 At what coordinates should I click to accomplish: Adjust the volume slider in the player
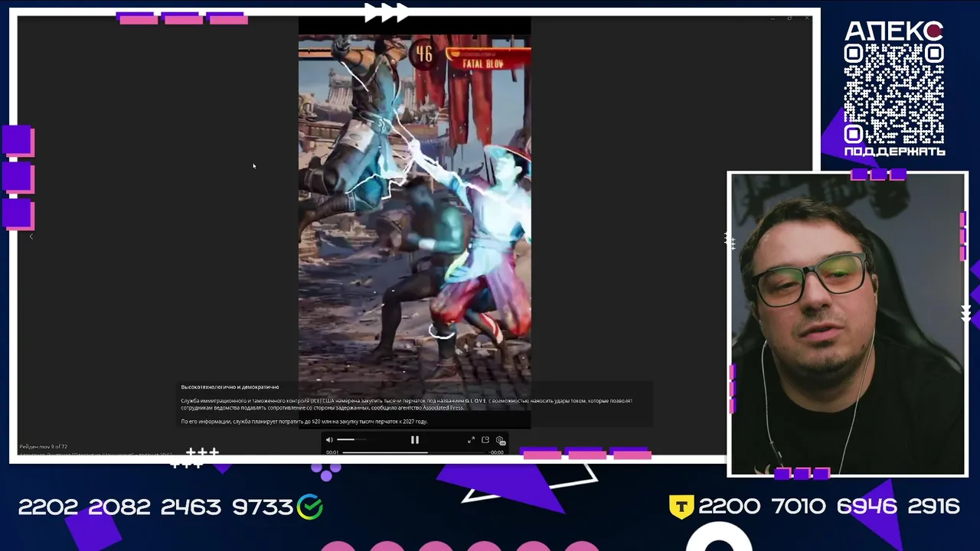[x=350, y=440]
